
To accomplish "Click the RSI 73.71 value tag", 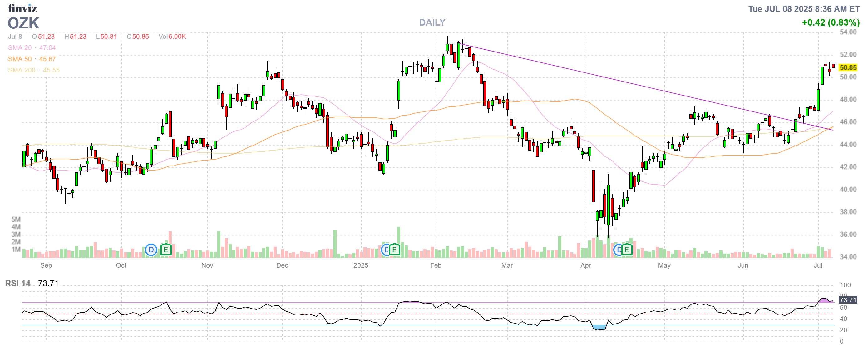I will (x=848, y=300).
